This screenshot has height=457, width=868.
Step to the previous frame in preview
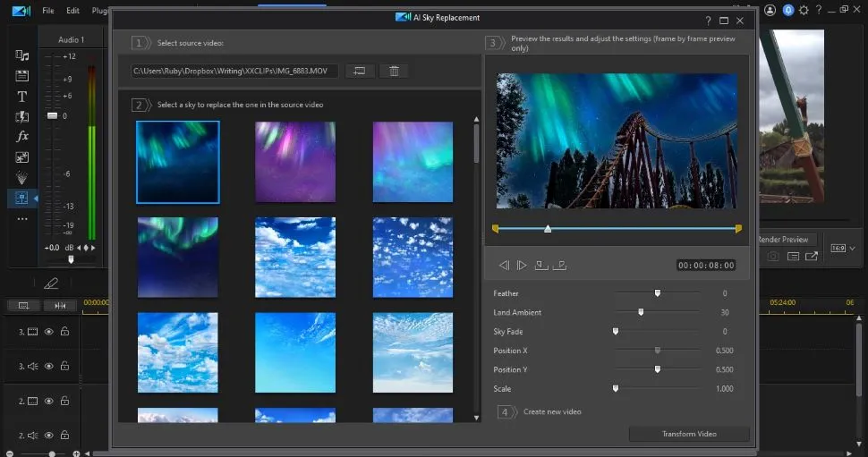504,266
